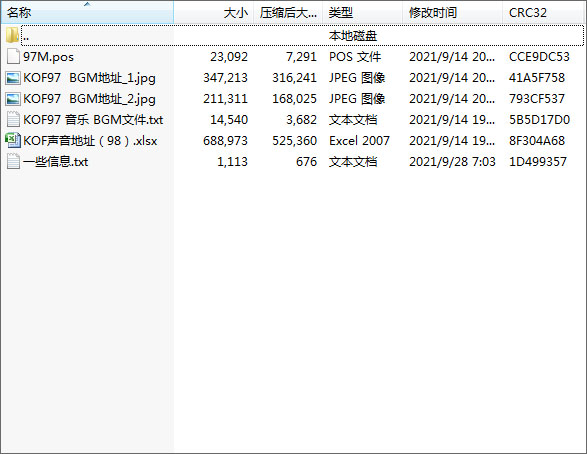Click size value 347,213 in list
The width and height of the screenshot is (587, 454).
coord(225,78)
